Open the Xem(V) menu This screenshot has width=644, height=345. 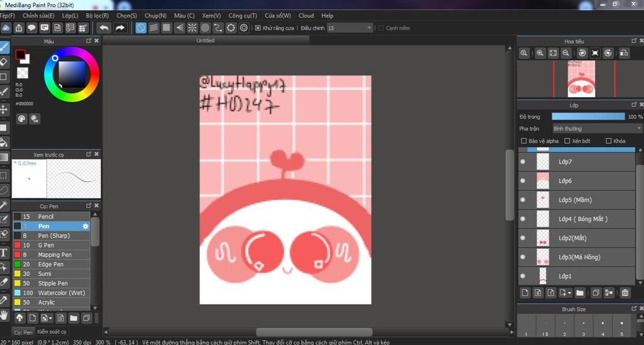click(211, 16)
